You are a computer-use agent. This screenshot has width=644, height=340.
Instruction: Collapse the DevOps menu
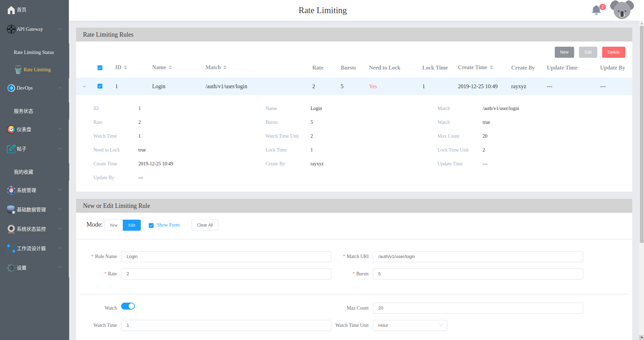pos(60,88)
